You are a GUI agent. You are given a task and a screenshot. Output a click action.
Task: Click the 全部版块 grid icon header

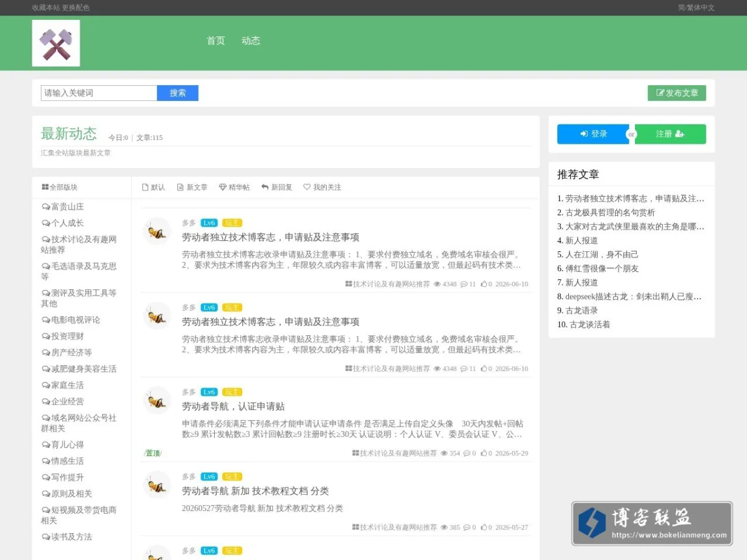click(x=60, y=187)
